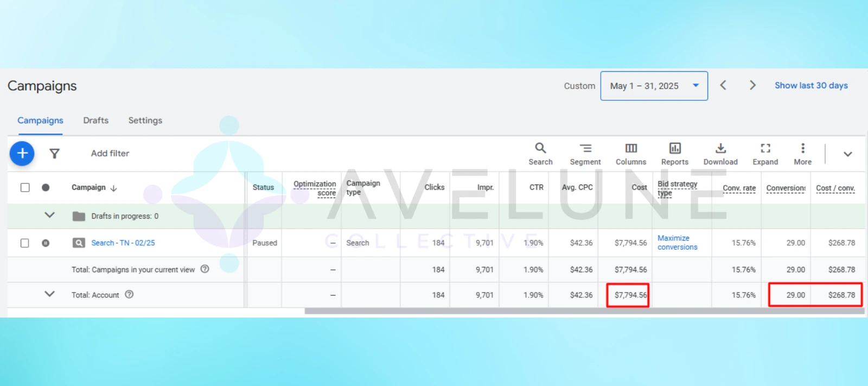Sort by the Status column header
868x386 pixels.
click(263, 187)
